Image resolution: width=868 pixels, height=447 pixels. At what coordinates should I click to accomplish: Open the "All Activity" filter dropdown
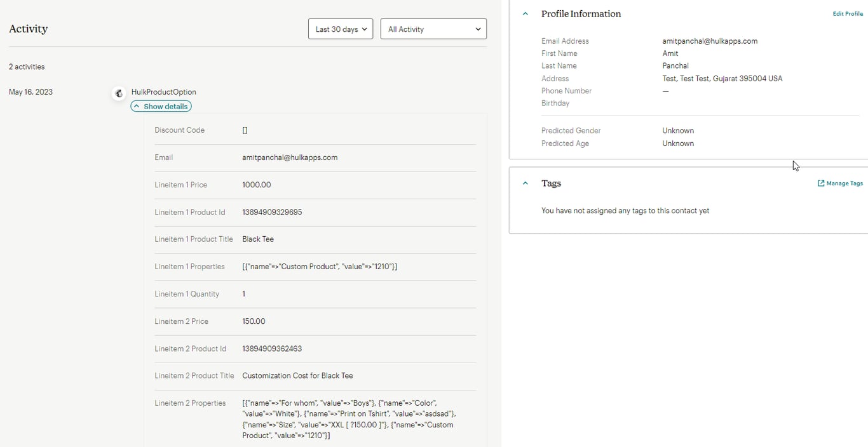pyautogui.click(x=433, y=29)
